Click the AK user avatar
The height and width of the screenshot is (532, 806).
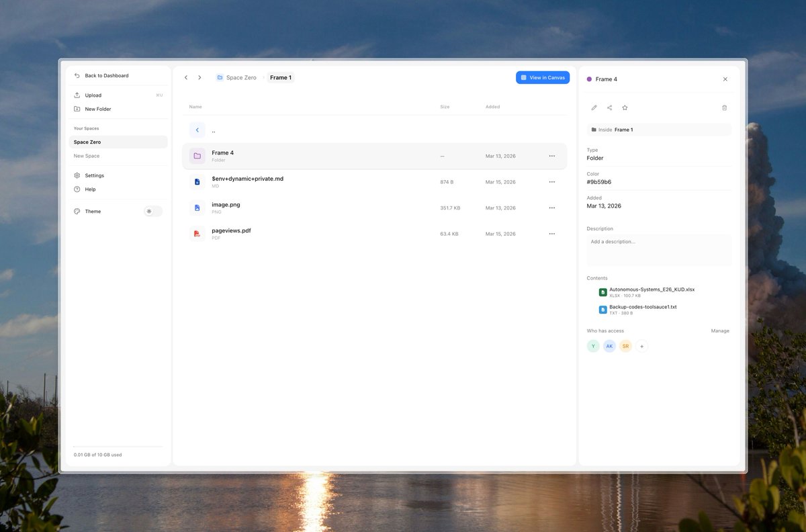(x=609, y=347)
